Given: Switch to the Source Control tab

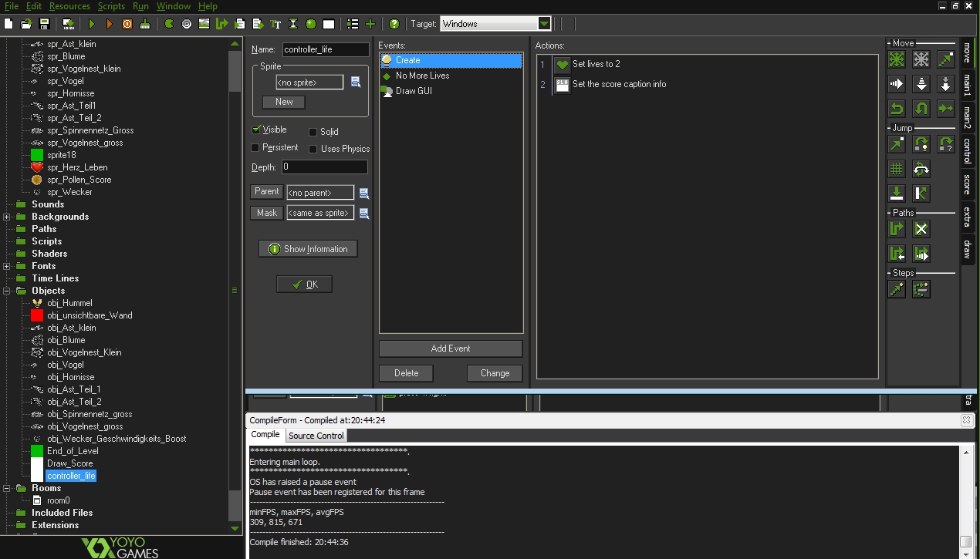Looking at the screenshot, I should click(x=316, y=436).
